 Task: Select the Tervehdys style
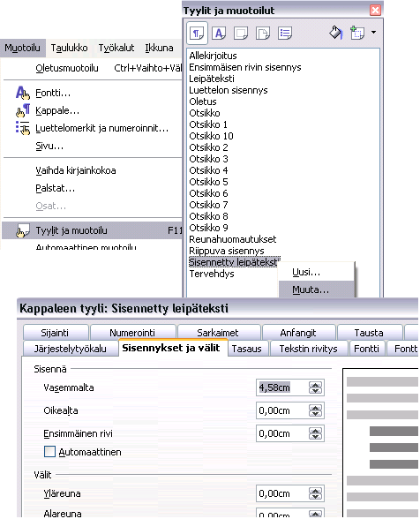coord(212,274)
